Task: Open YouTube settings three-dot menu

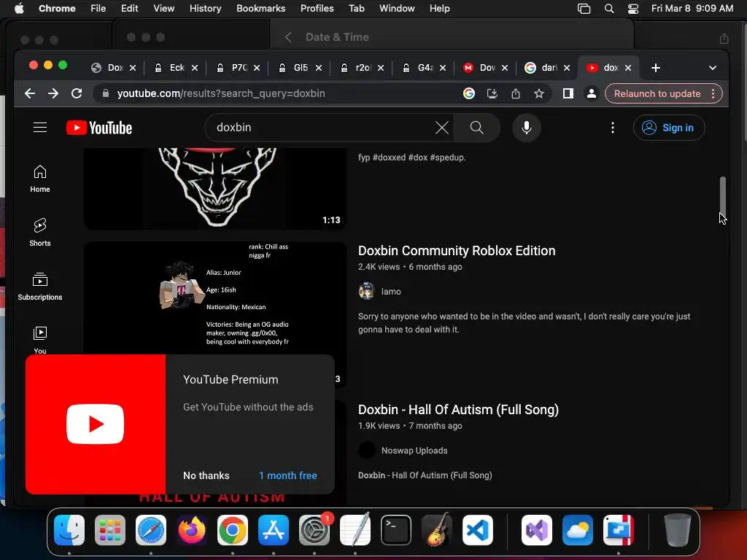Action: 613,128
